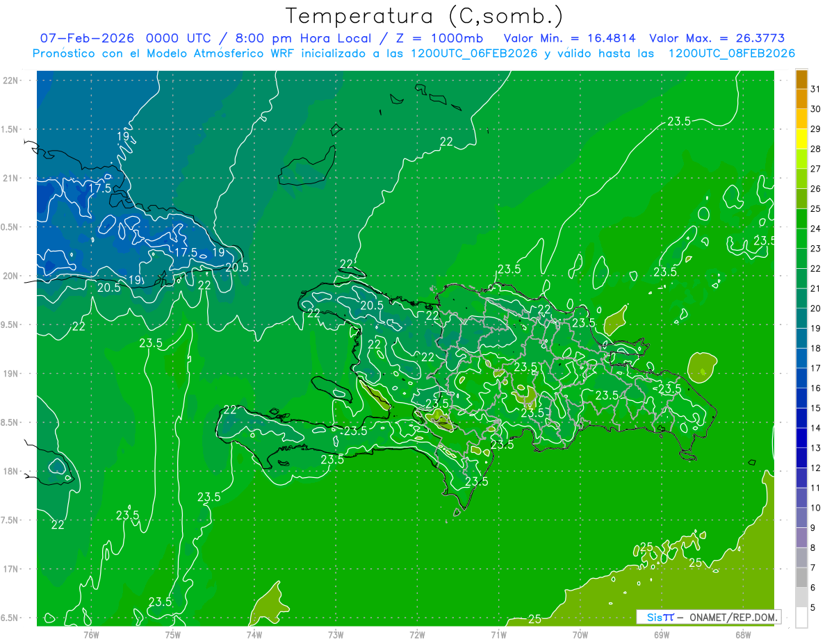The image size is (834, 644).
Task: Click the 69W longitude axis label
Action: [x=661, y=634]
